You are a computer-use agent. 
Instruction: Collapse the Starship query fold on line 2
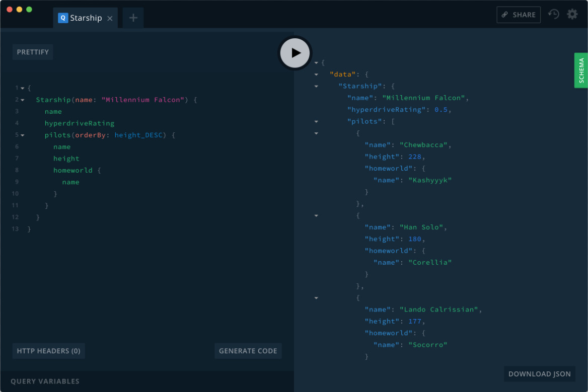[23, 100]
